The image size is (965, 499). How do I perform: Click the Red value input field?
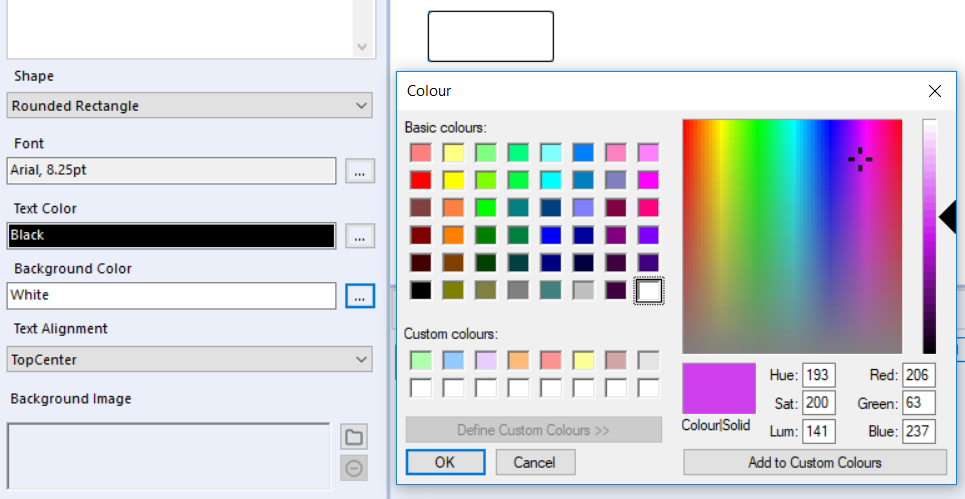[918, 375]
